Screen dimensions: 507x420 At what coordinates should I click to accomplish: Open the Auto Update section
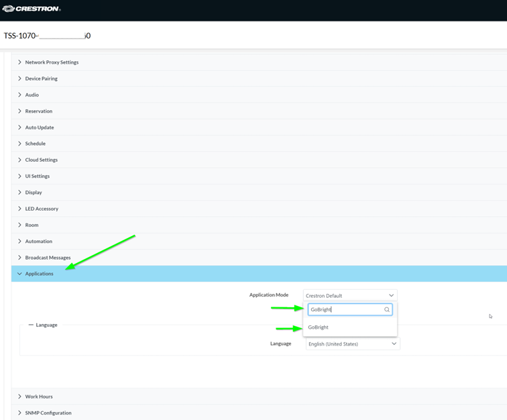[x=39, y=127]
